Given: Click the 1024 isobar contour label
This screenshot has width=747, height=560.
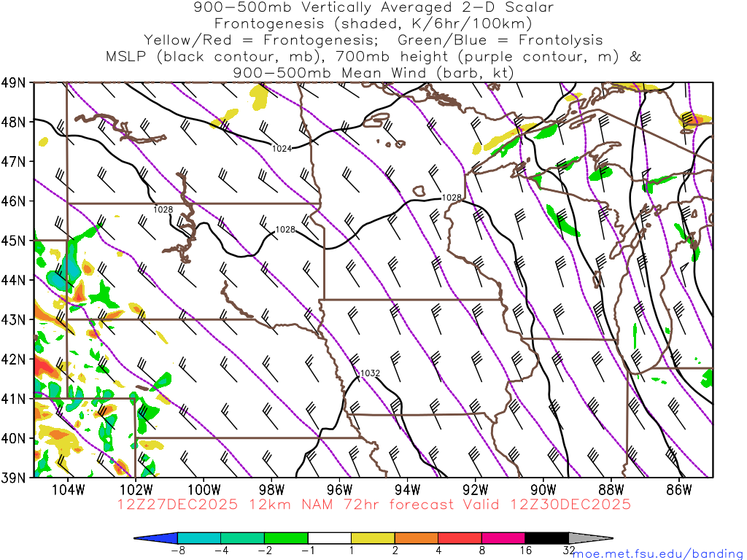Looking at the screenshot, I should point(282,149).
